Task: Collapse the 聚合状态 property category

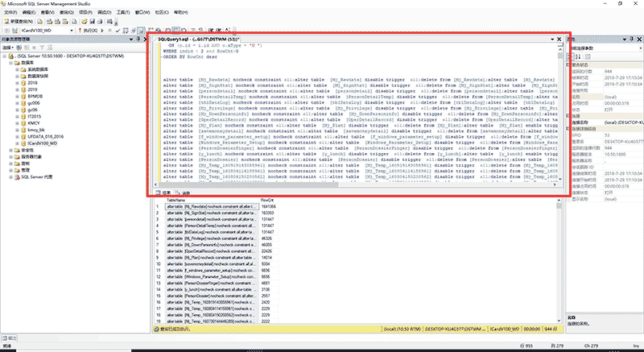Action: coord(568,65)
